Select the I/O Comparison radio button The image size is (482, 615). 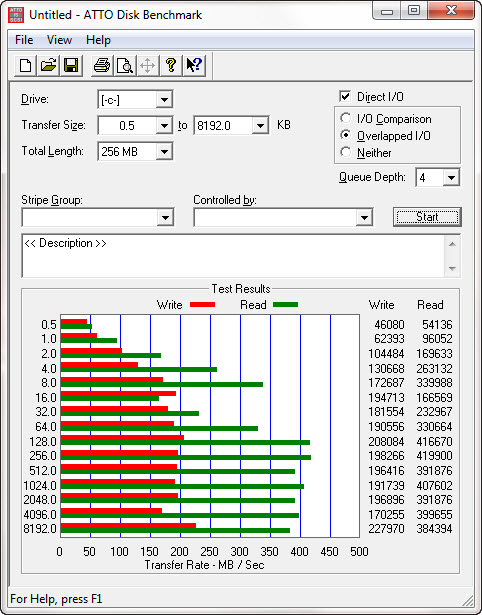point(346,118)
